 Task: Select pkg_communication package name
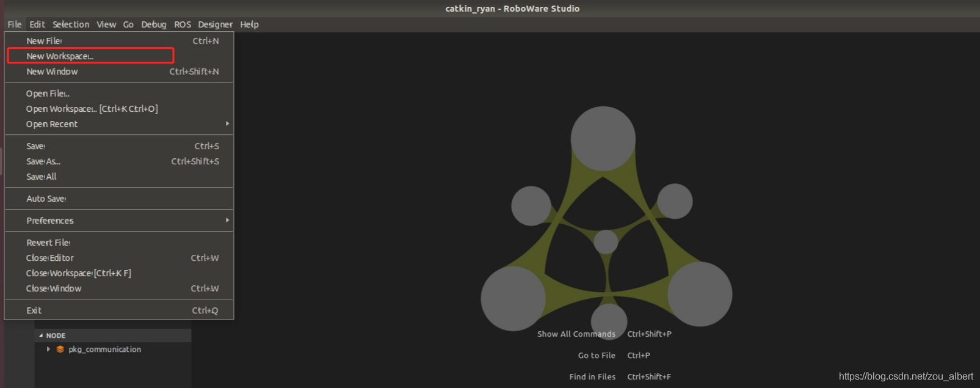click(104, 350)
